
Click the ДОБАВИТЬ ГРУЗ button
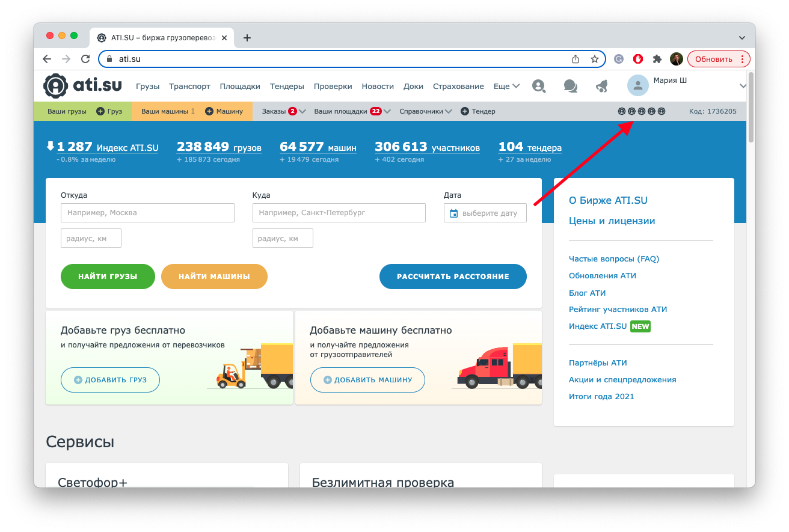coord(110,380)
